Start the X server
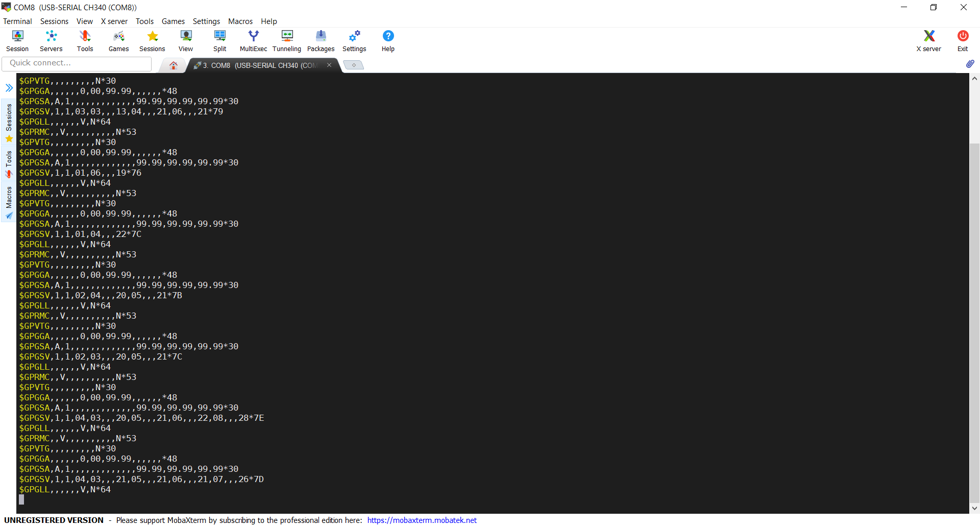980x526 pixels. pos(928,40)
